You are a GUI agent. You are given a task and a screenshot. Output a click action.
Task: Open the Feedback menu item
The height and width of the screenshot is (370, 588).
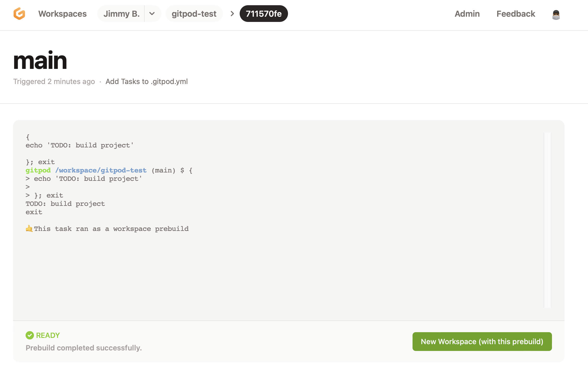pyautogui.click(x=516, y=14)
